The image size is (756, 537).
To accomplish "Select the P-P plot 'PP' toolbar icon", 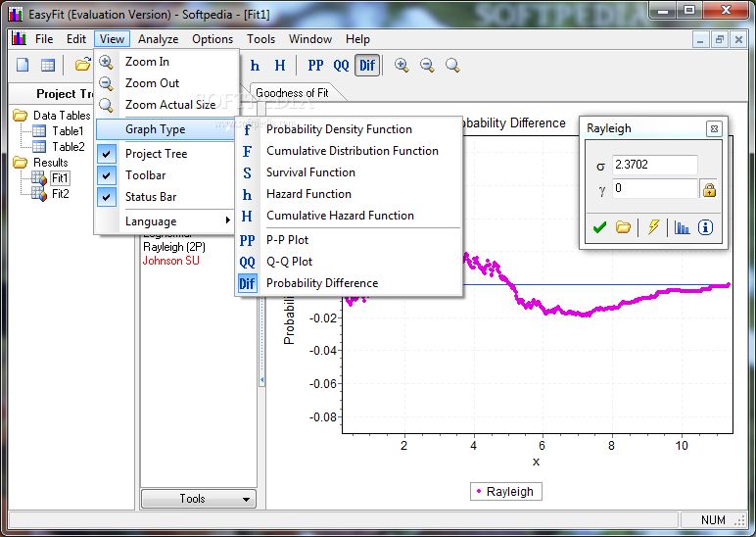I will click(315, 65).
